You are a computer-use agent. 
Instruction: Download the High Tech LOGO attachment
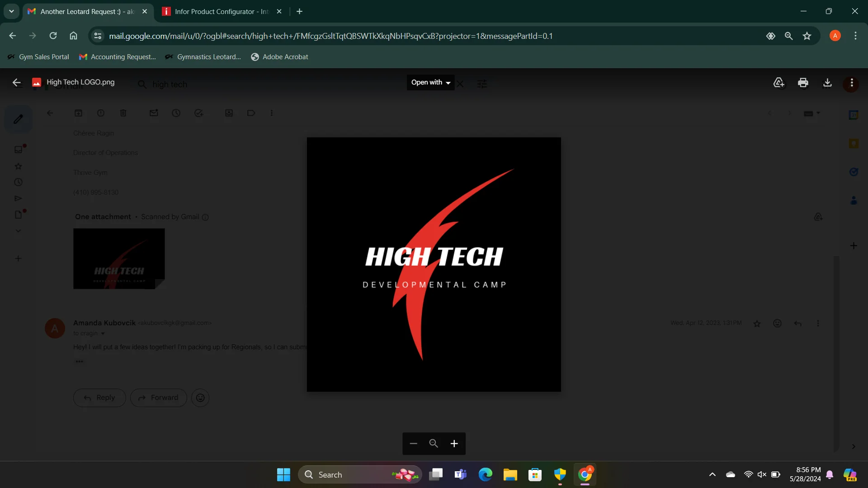[x=827, y=83]
